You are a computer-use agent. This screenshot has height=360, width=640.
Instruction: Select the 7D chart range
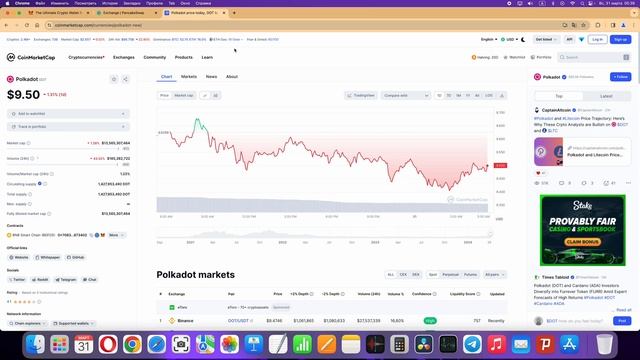click(x=449, y=96)
